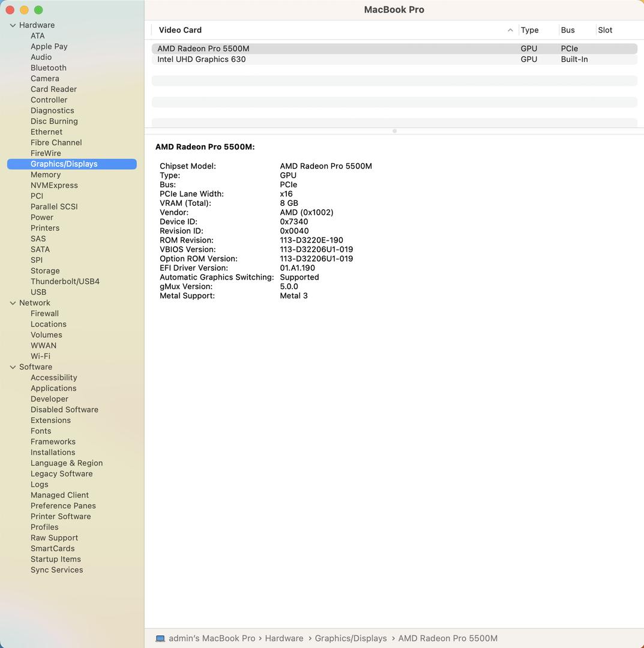
Task: Select Diagnostics in the sidebar
Action: [x=52, y=111]
